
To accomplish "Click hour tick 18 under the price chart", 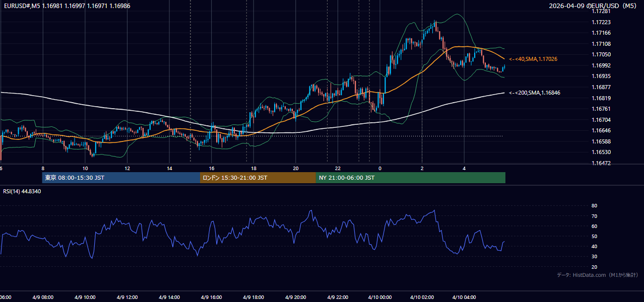I will click(253, 168).
